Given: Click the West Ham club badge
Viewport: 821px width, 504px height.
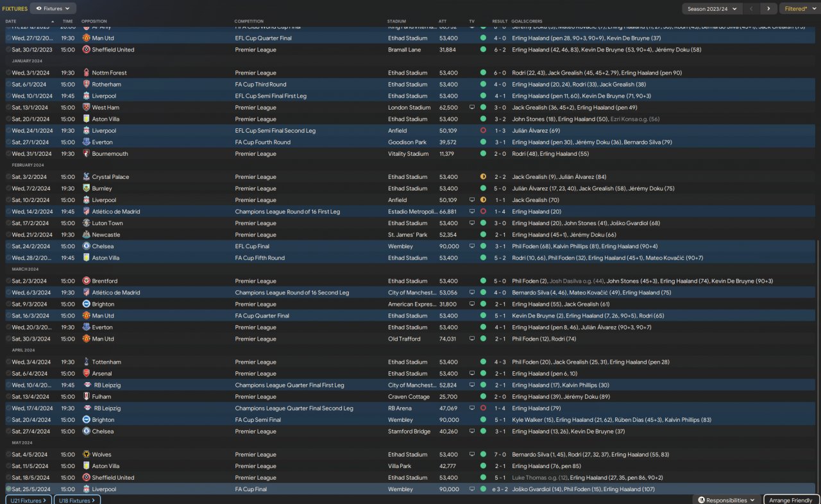Looking at the screenshot, I should pyautogui.click(x=86, y=108).
